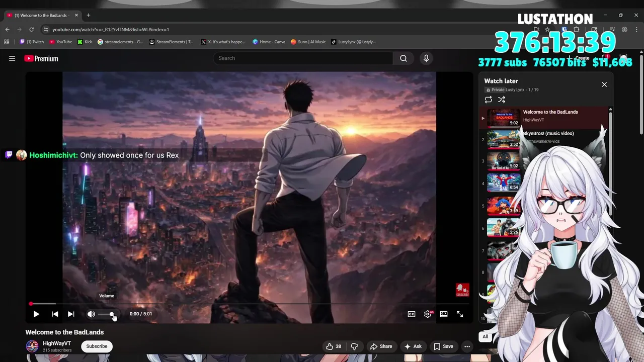644x362 pixels.
Task: Select the All filter chip
Action: tap(485, 337)
